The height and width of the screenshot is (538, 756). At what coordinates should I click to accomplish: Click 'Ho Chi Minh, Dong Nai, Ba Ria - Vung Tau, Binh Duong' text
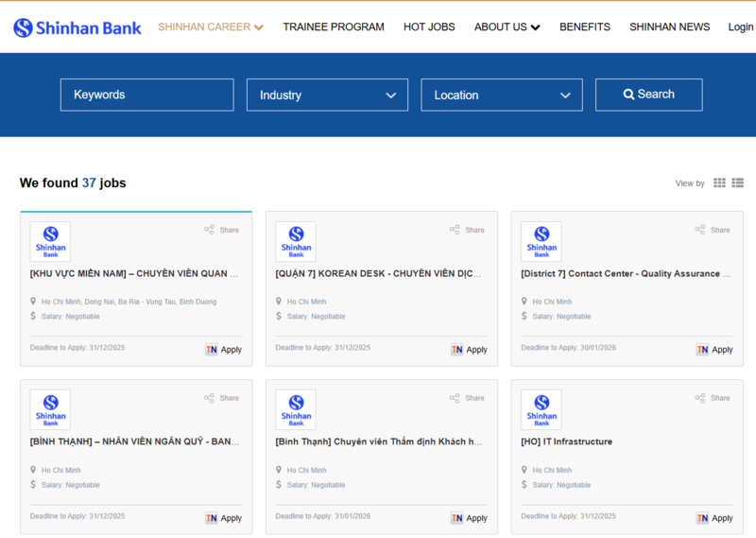point(129,302)
